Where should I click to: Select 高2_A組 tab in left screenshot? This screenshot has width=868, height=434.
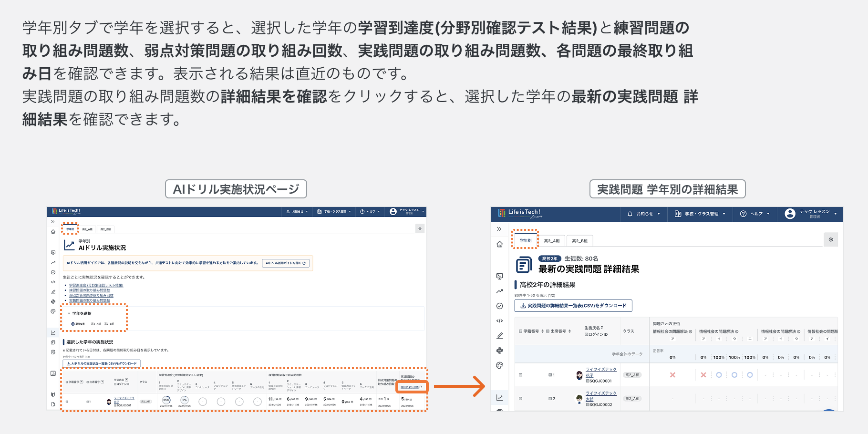(87, 229)
